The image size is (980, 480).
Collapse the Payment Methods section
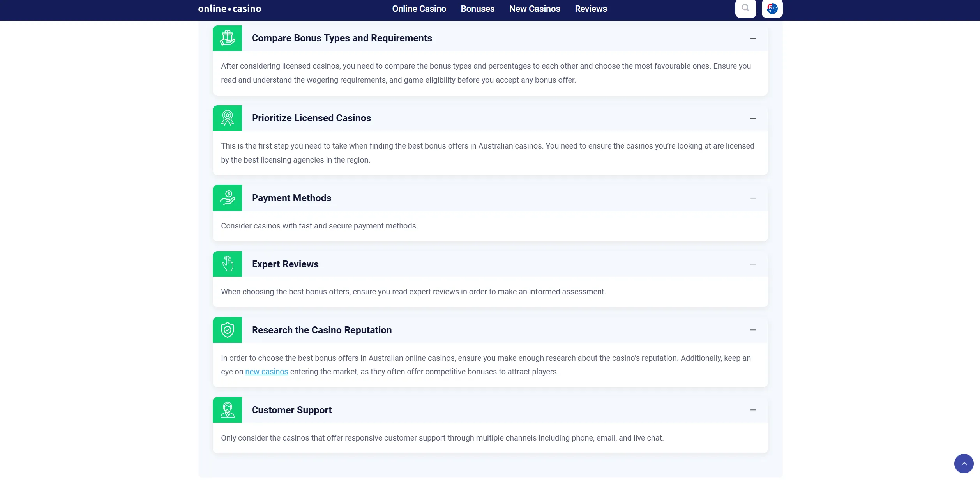[x=753, y=198]
